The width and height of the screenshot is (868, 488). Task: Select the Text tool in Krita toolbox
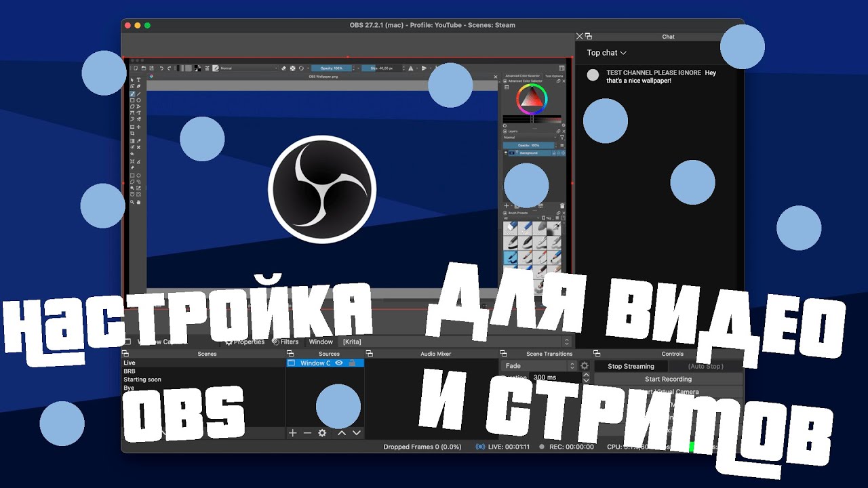(x=138, y=80)
